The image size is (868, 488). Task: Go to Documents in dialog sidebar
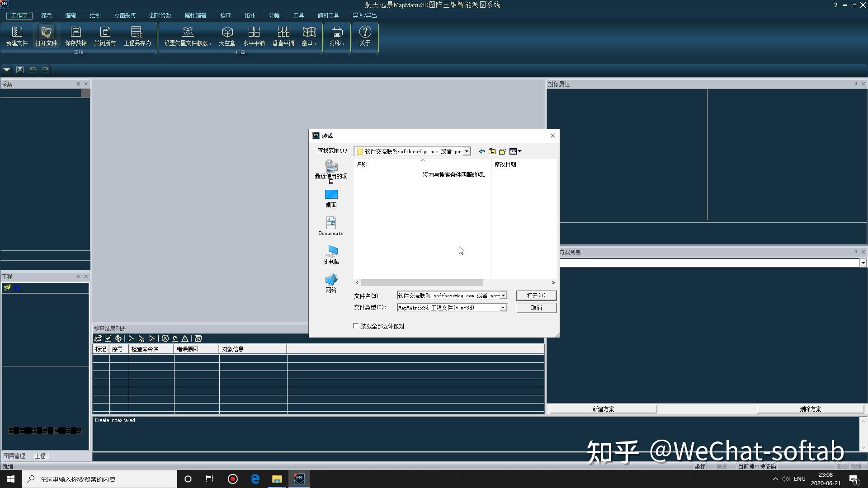(x=331, y=226)
